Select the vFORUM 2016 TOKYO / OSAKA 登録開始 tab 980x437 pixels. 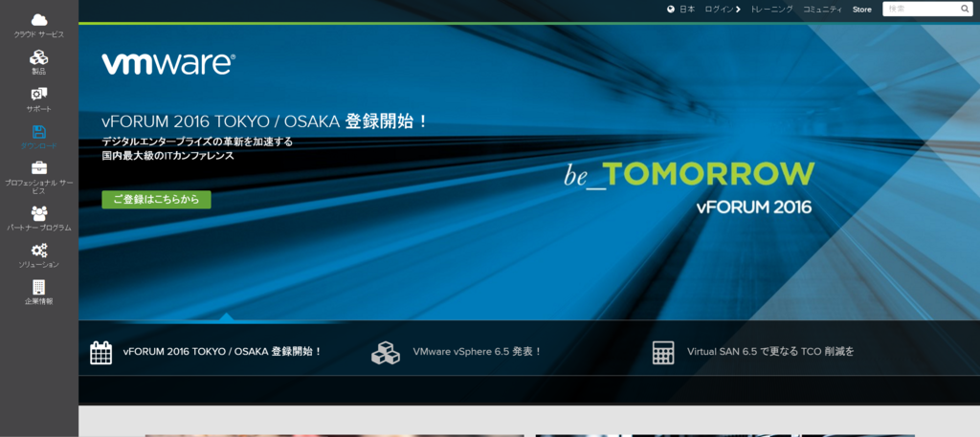click(x=222, y=352)
